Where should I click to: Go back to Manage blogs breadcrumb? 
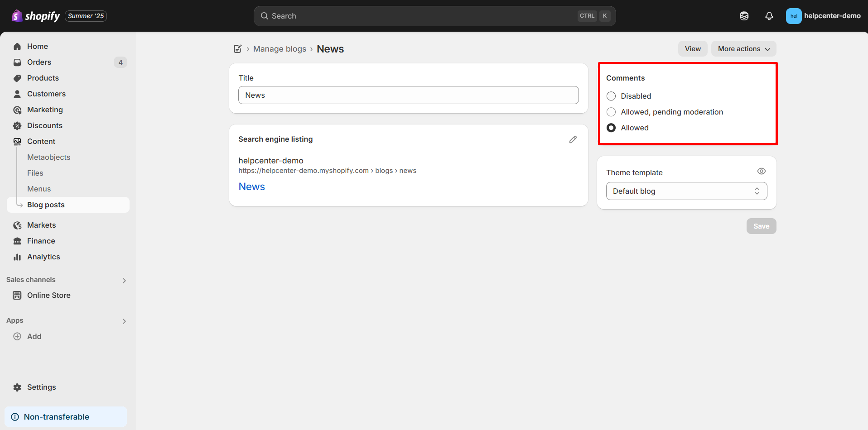[x=280, y=49]
